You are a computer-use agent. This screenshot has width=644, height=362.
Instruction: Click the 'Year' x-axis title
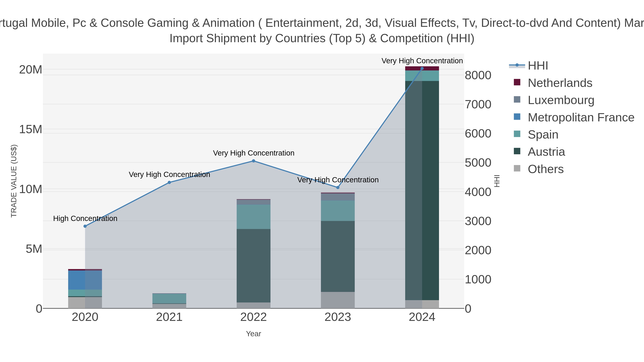click(x=253, y=334)
